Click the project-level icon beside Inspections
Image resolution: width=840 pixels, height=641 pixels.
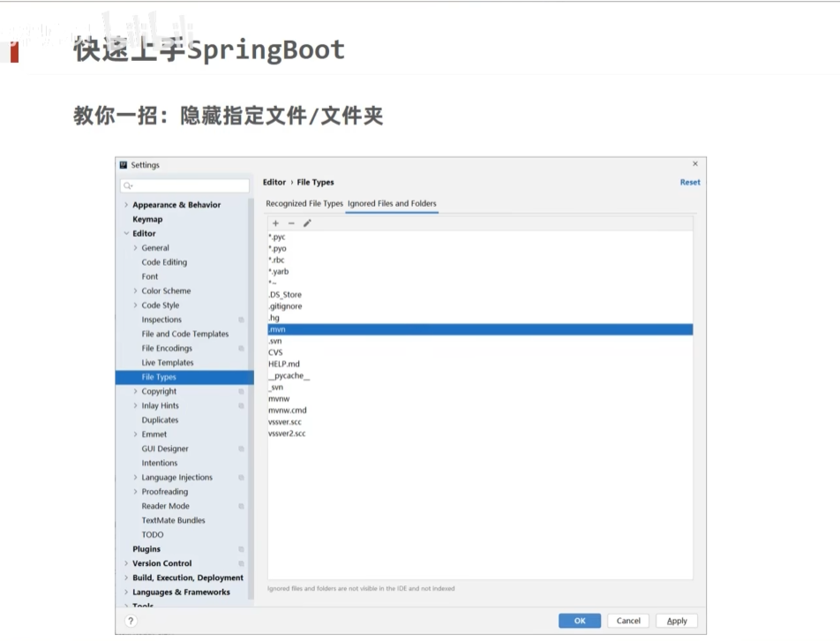(x=241, y=320)
